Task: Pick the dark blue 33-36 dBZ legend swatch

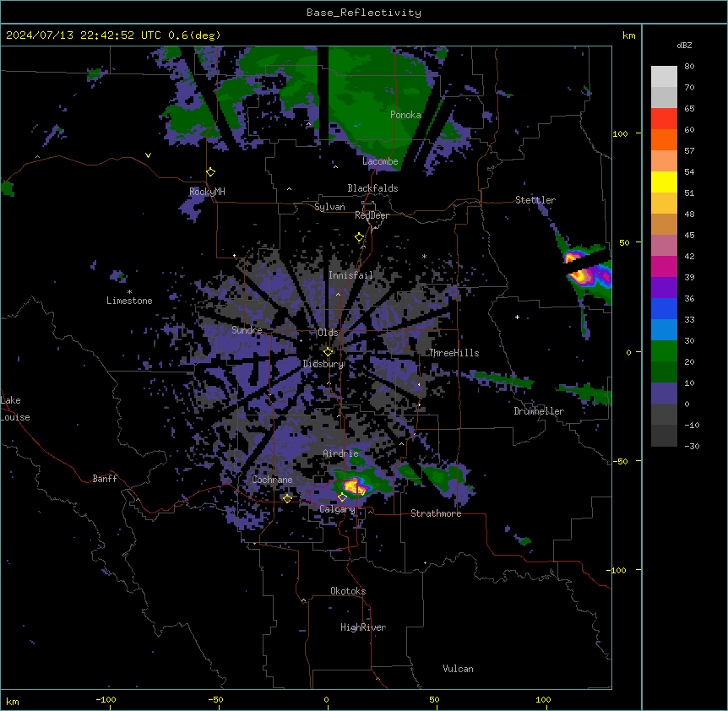Action: coord(664,309)
